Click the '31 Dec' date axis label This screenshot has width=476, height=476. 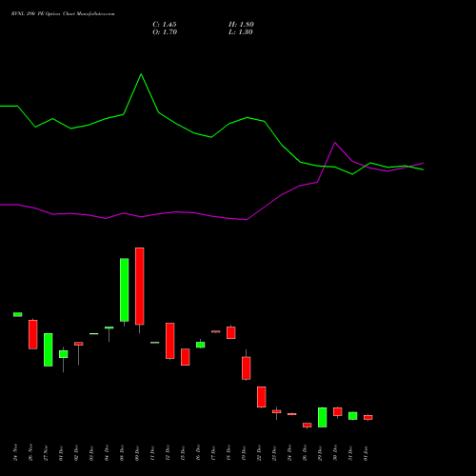point(350,453)
